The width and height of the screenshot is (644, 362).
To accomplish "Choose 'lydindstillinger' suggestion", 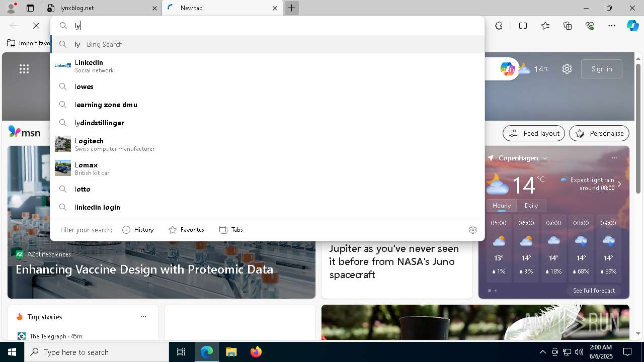I will coord(267,123).
